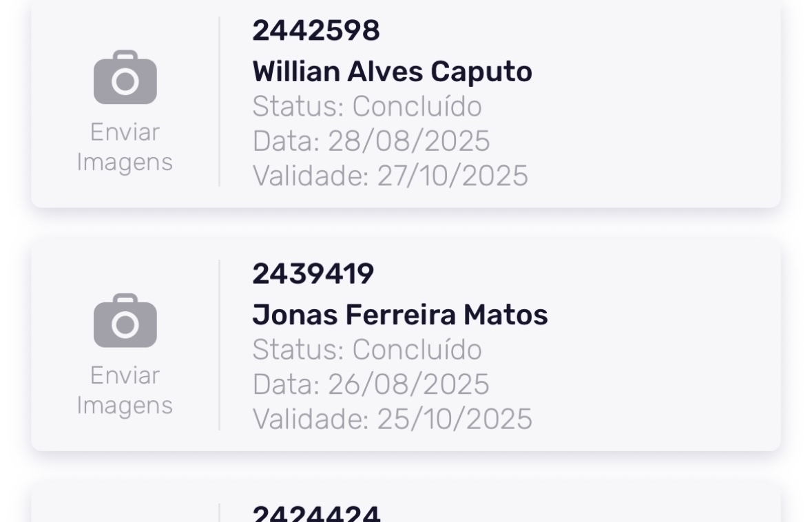Click Validade: 25/10/2025 text
This screenshot has width=812, height=522.
(392, 419)
